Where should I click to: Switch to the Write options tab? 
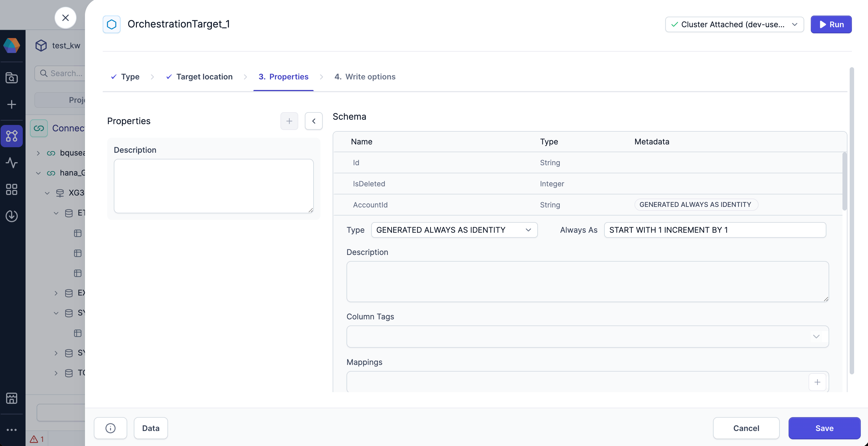pos(365,77)
